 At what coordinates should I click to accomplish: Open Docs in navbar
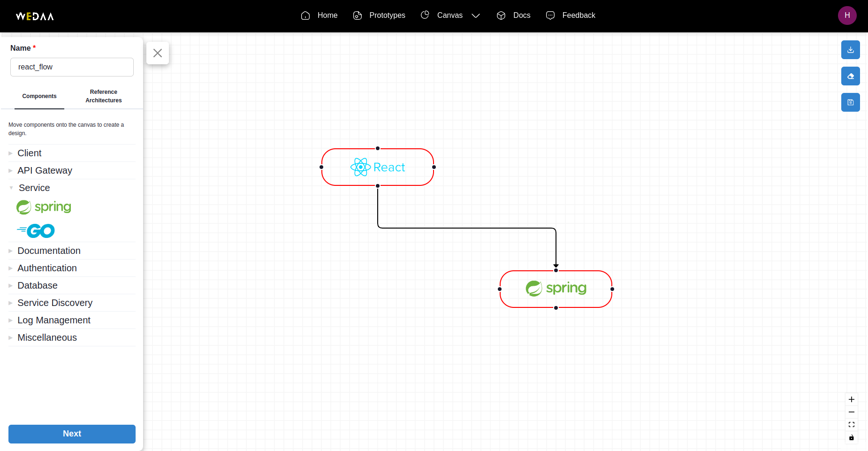(522, 15)
